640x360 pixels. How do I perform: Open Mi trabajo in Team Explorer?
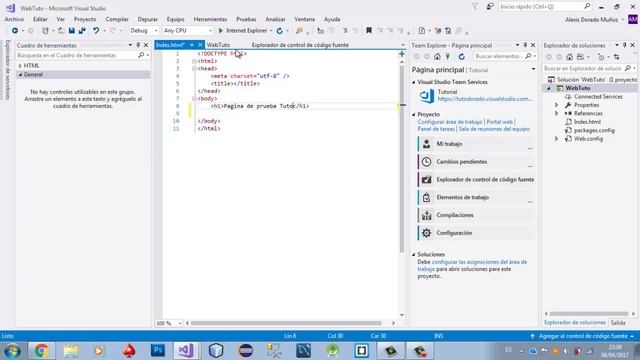click(476, 144)
